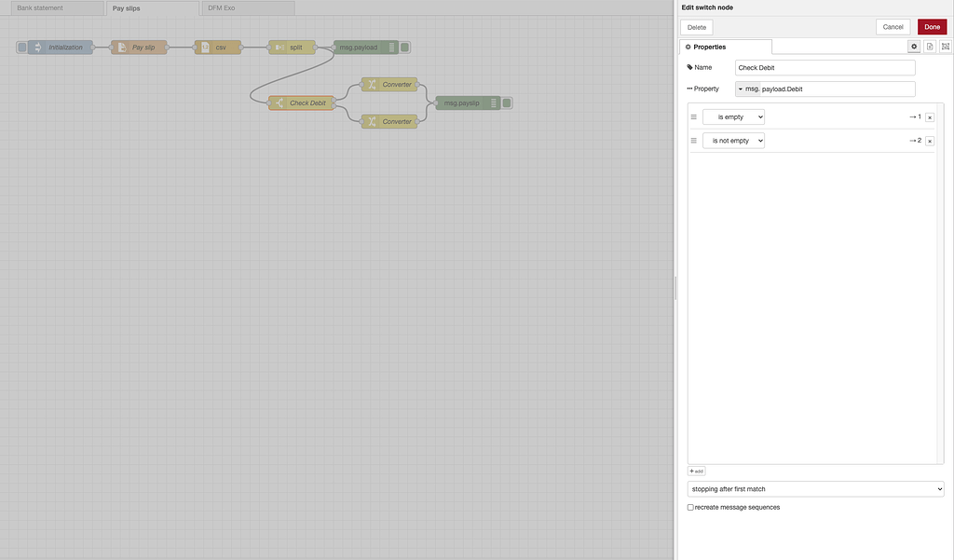Select the Check Debit switch node
This screenshot has width=954, height=560.
(x=300, y=102)
